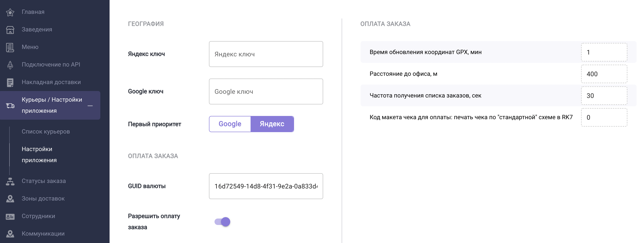644x243 pixels.
Task: Click the star icon next to Главная
Action: (x=10, y=12)
